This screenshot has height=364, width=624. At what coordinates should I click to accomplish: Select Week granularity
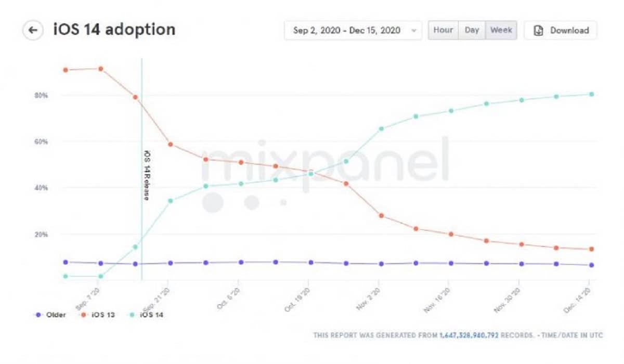[x=501, y=30]
